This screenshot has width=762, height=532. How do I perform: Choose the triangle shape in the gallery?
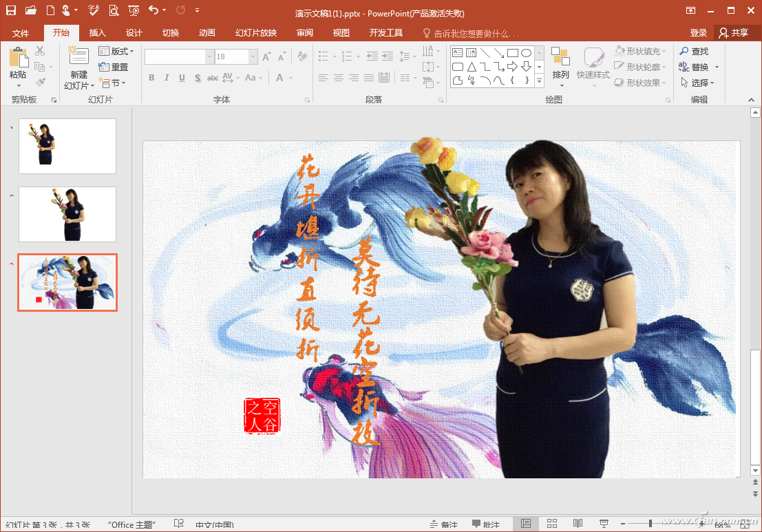click(472, 67)
